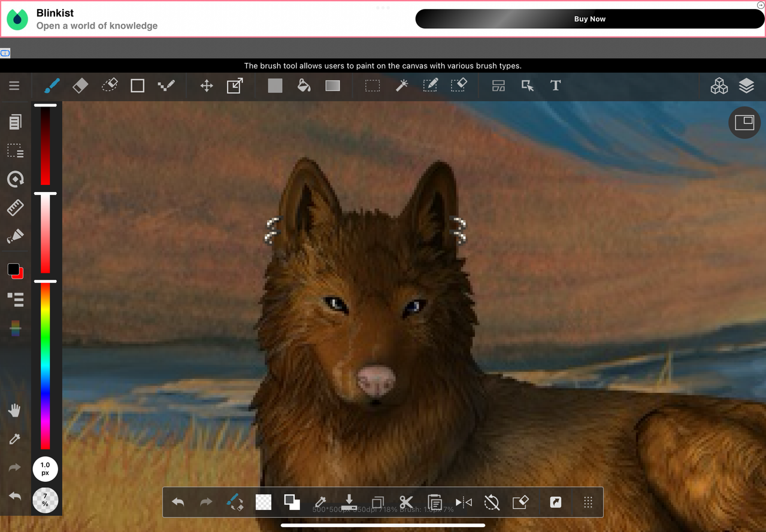Click the rainbow hue slider bar
Viewport: 766px width, 532px height.
45,366
